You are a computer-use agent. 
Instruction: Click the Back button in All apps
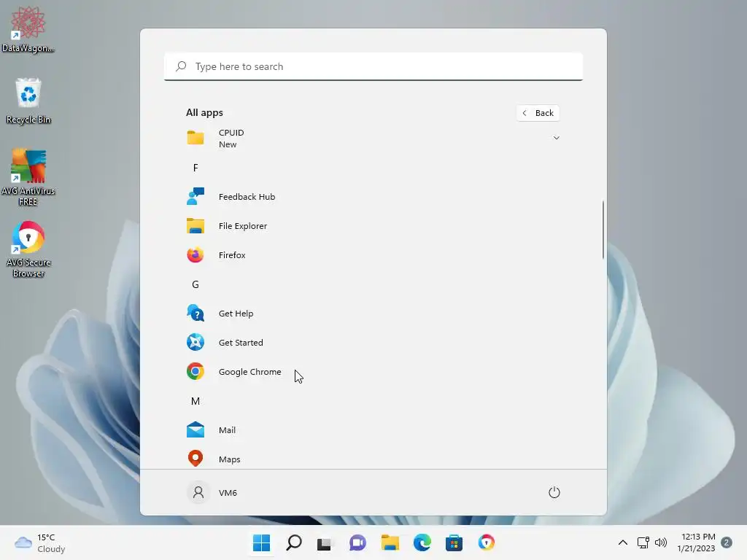(x=538, y=113)
